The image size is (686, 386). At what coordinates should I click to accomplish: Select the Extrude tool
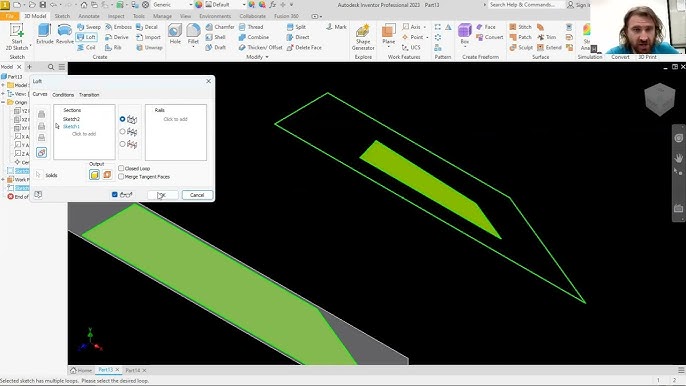click(45, 34)
